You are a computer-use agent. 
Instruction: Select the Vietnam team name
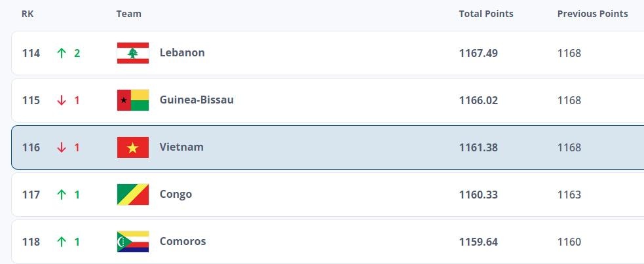coord(181,147)
